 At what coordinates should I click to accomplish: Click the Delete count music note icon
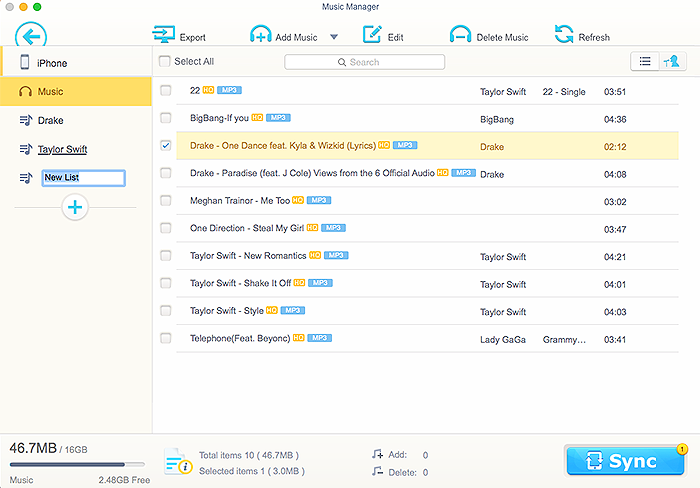pos(377,471)
